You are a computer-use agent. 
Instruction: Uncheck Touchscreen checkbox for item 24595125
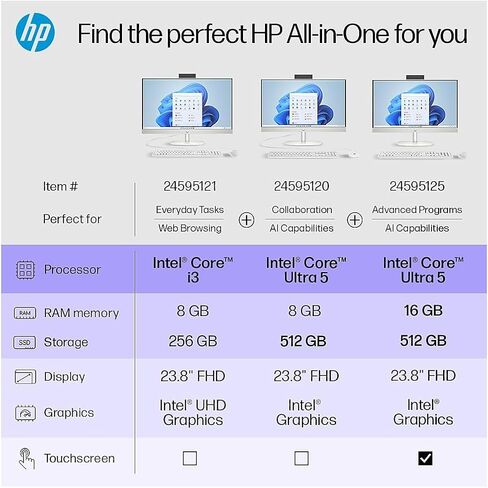(x=425, y=458)
